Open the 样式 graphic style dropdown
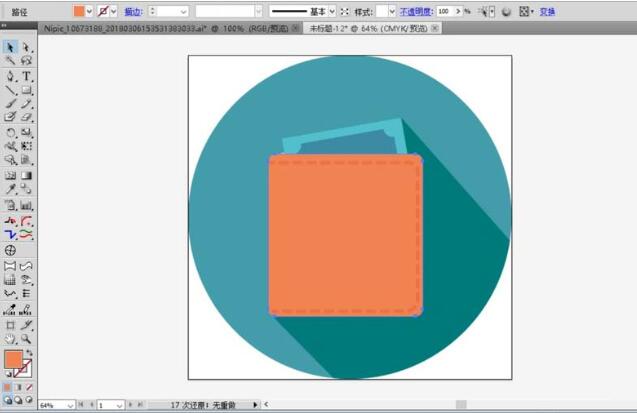 pyautogui.click(x=392, y=11)
